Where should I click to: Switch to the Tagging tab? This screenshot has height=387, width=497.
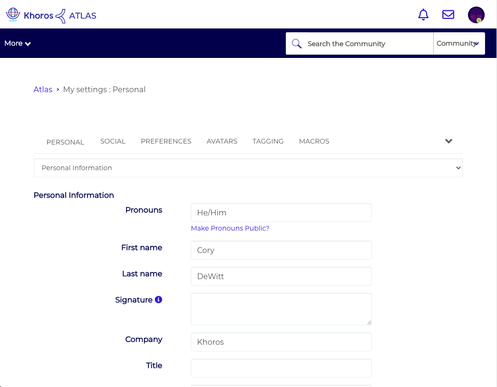pyautogui.click(x=268, y=141)
